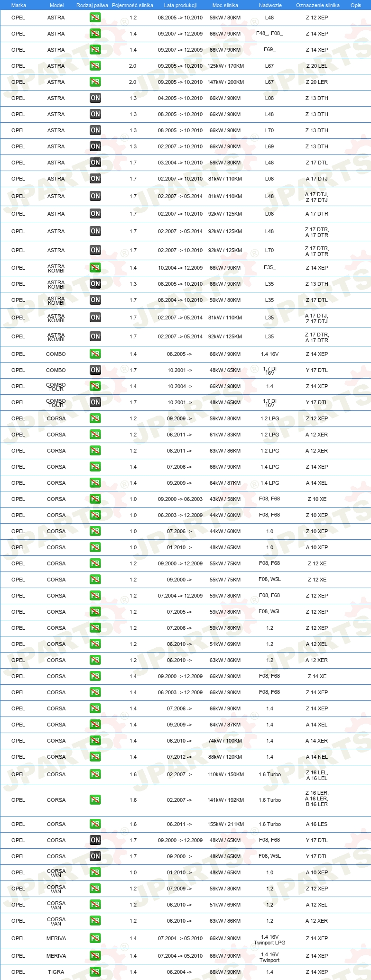The width and height of the screenshot is (371, 980).
Task: Click the Opis column header
Action: [x=356, y=5]
